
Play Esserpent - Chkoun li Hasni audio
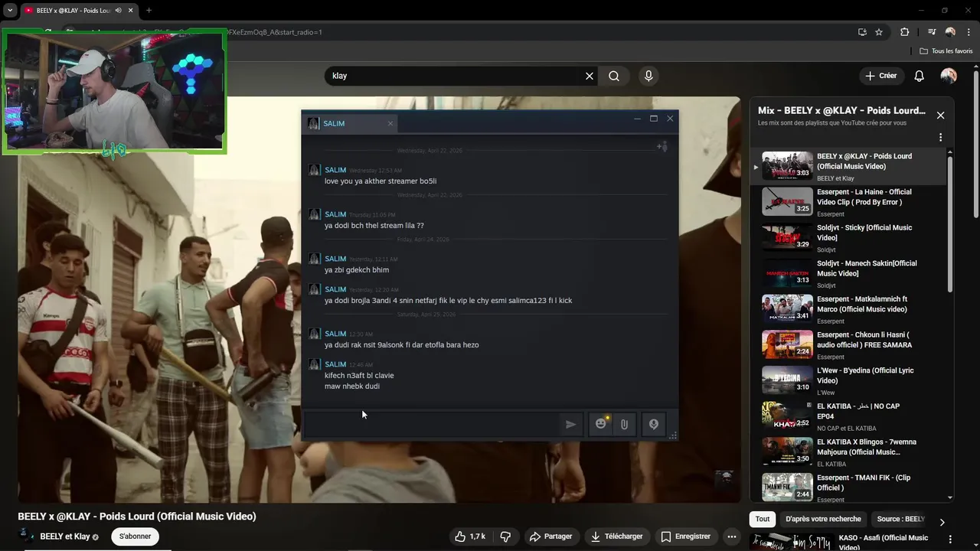click(x=850, y=345)
